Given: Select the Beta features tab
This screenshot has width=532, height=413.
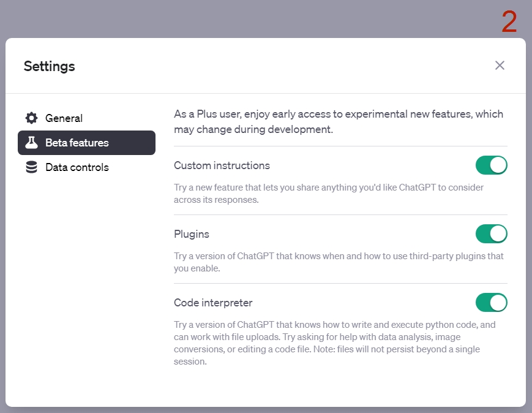Looking at the screenshot, I should pyautogui.click(x=86, y=143).
